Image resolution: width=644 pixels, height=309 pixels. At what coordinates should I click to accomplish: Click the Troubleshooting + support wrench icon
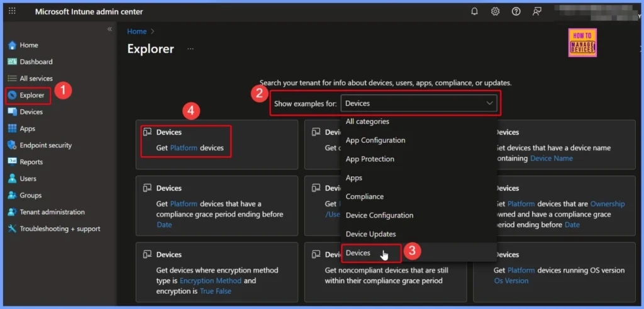pos(13,229)
